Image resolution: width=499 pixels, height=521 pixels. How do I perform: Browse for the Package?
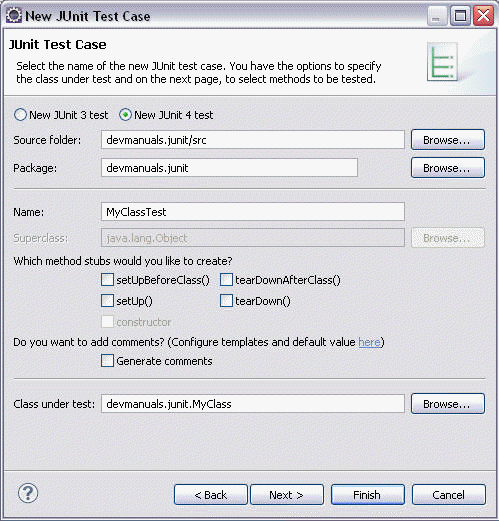pyautogui.click(x=448, y=168)
